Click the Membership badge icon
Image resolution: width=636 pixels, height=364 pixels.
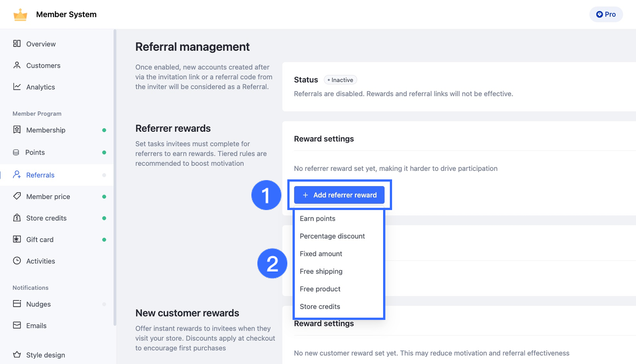[17, 130]
